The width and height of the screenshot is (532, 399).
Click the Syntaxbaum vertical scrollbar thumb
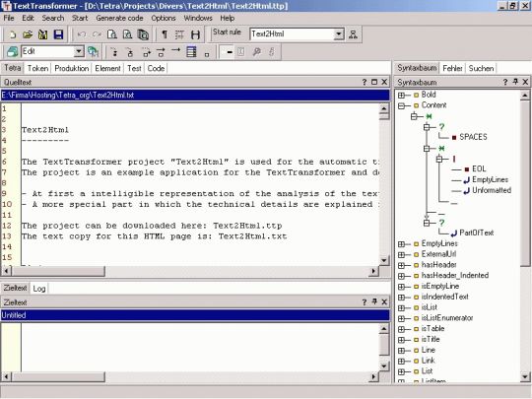pos(525,183)
